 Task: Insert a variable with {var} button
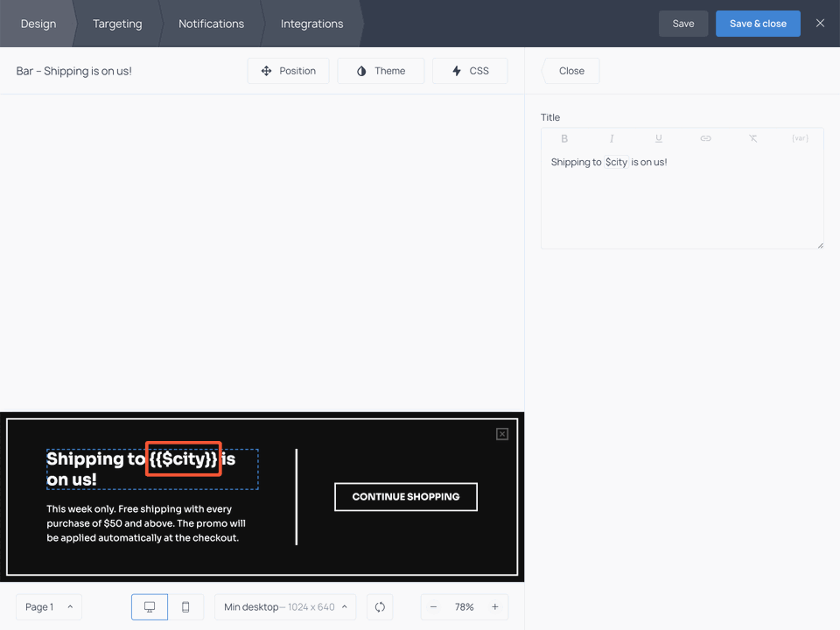pyautogui.click(x=800, y=138)
